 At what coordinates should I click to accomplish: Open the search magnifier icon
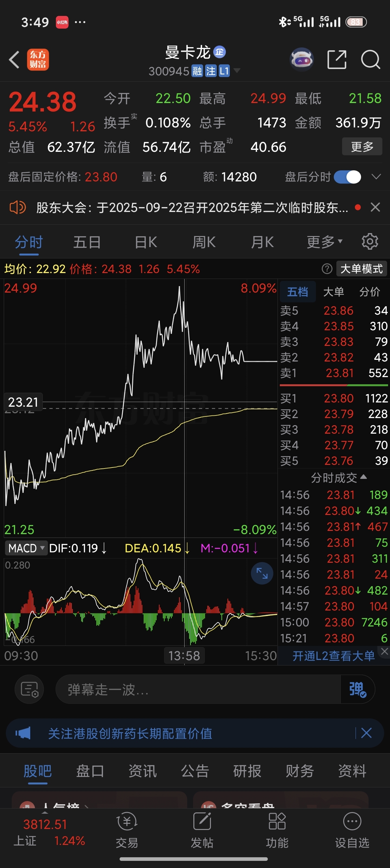point(370,59)
